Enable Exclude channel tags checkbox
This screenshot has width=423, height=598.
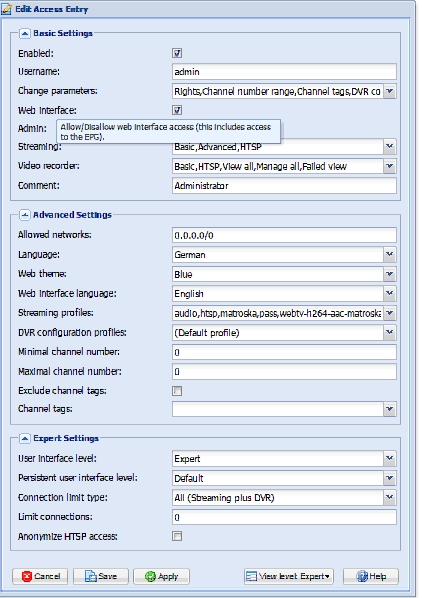tap(177, 391)
